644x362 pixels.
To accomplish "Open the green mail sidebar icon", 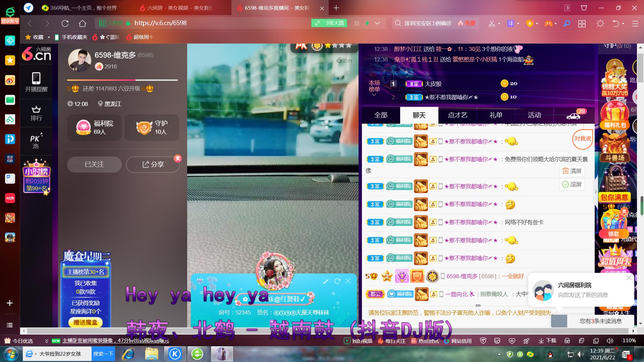I will click(x=10, y=100).
